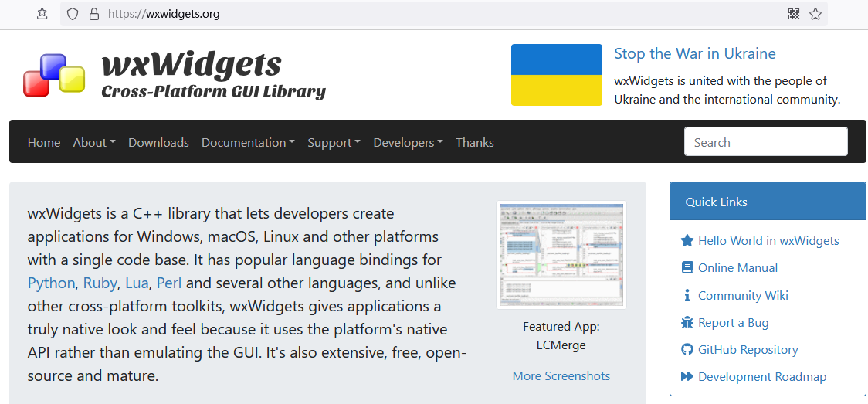Click the bug icon next to Report a Bug
The width and height of the screenshot is (868, 404).
tap(687, 322)
